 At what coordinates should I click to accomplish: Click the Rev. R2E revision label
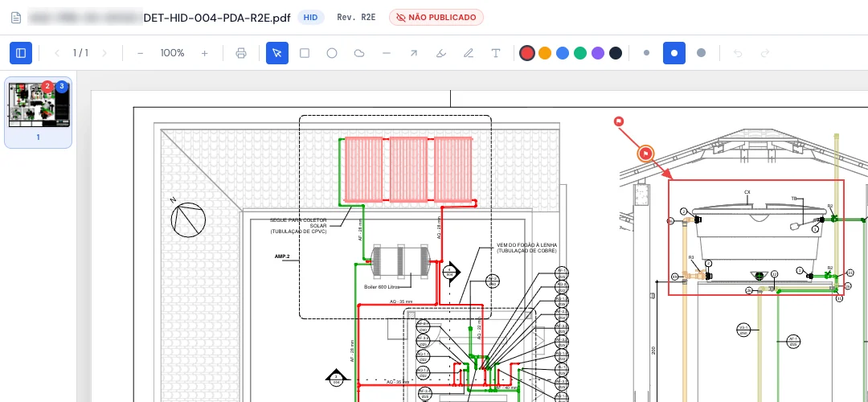point(357,17)
